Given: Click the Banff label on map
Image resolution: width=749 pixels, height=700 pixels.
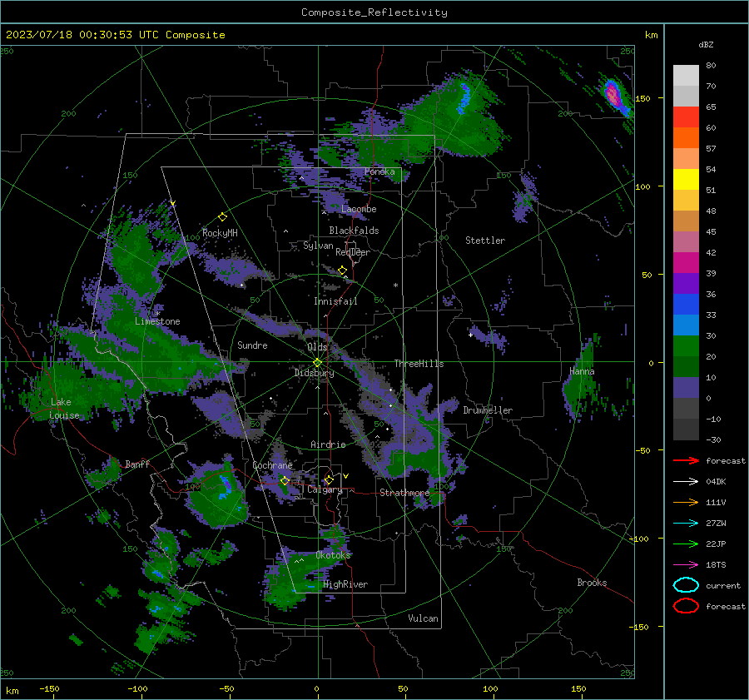Looking at the screenshot, I should pyautogui.click(x=137, y=464).
